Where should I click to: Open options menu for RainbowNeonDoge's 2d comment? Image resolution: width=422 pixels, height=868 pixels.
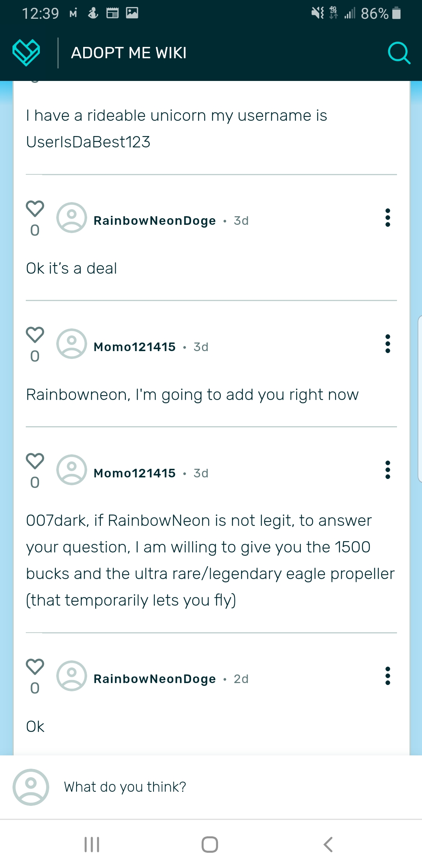click(x=388, y=676)
